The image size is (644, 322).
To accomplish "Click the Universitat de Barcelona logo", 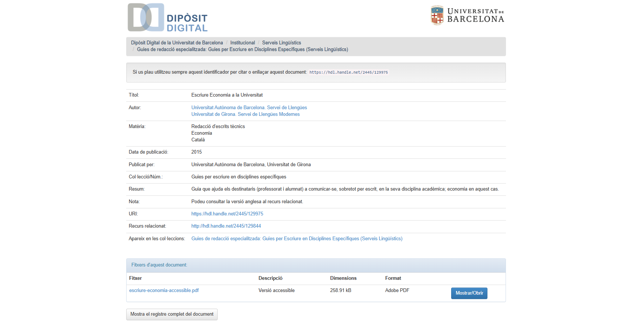I will [x=467, y=16].
